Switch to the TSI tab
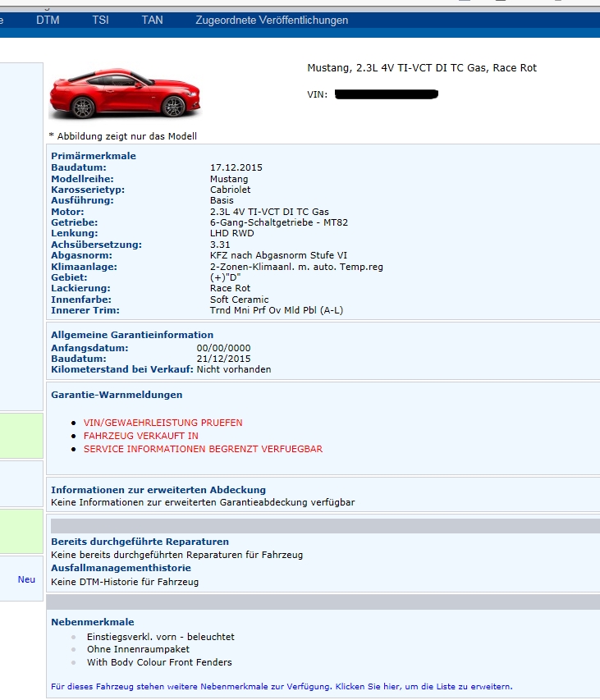The height and width of the screenshot is (700, 600). pyautogui.click(x=100, y=20)
